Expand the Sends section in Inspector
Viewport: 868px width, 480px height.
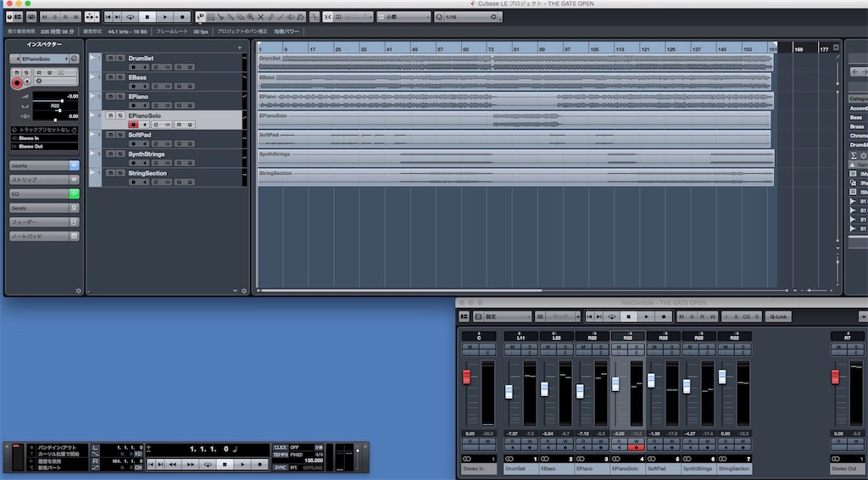tap(44, 208)
